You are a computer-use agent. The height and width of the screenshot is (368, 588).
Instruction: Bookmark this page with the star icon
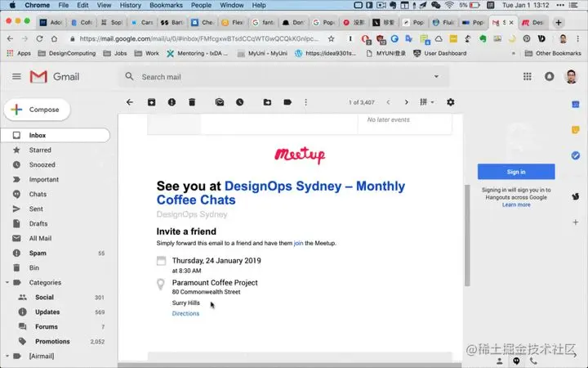[331, 38]
